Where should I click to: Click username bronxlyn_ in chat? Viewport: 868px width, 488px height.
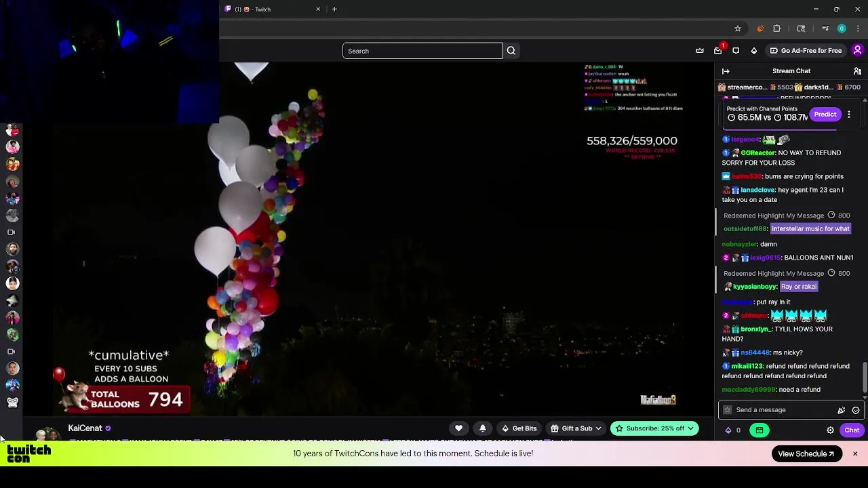click(x=756, y=329)
